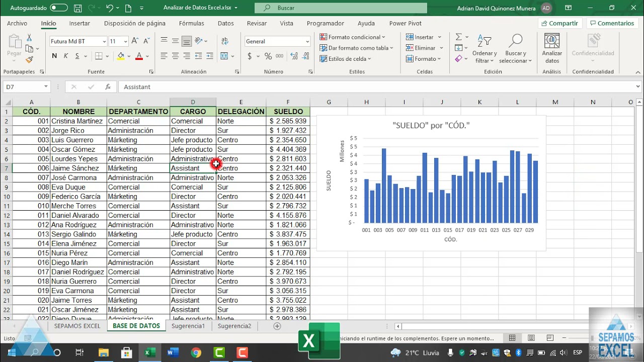Open the font size 11 dropdown
Screen dimensions: 644x362
point(125,42)
